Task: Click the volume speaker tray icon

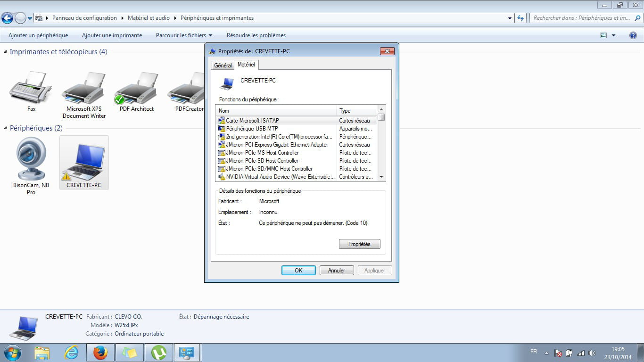Action: (592, 353)
